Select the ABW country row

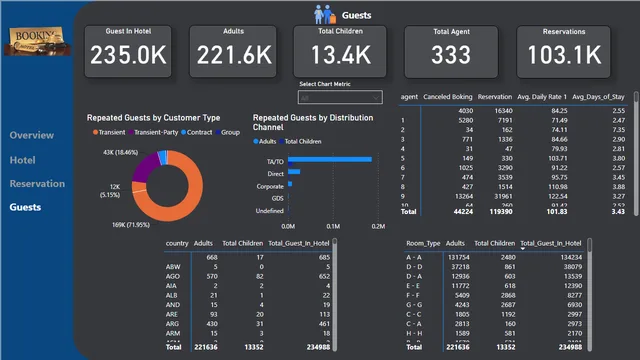248,267
